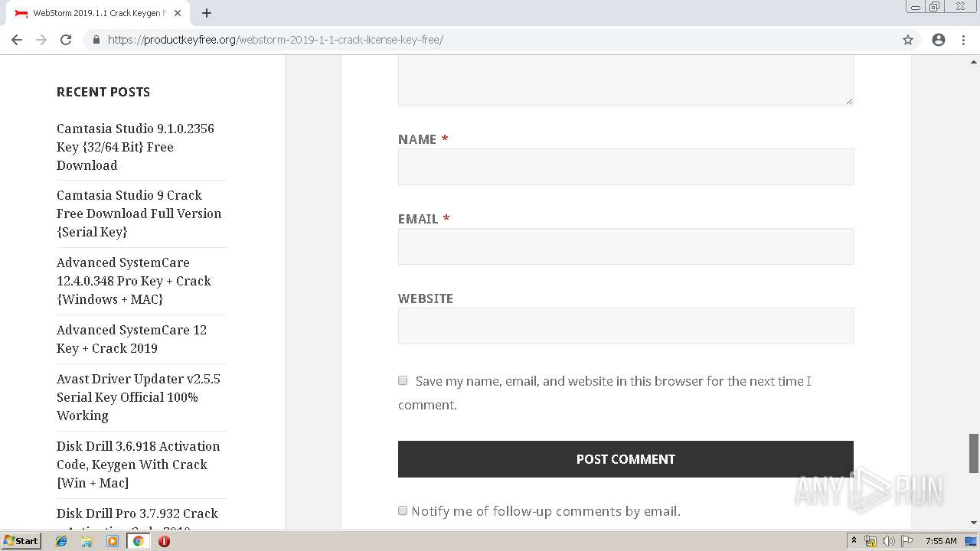Go forward to next page
The image size is (980, 551).
[41, 40]
